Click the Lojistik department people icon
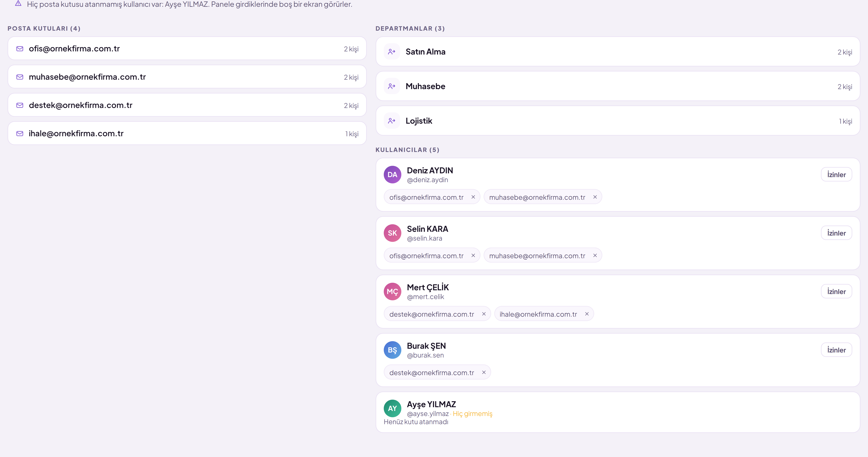 392,121
